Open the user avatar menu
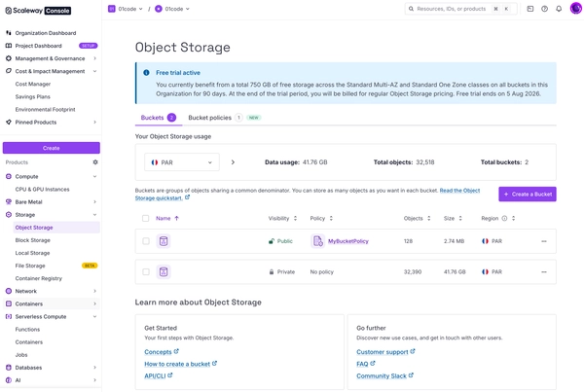584x392 pixels. click(x=576, y=8)
